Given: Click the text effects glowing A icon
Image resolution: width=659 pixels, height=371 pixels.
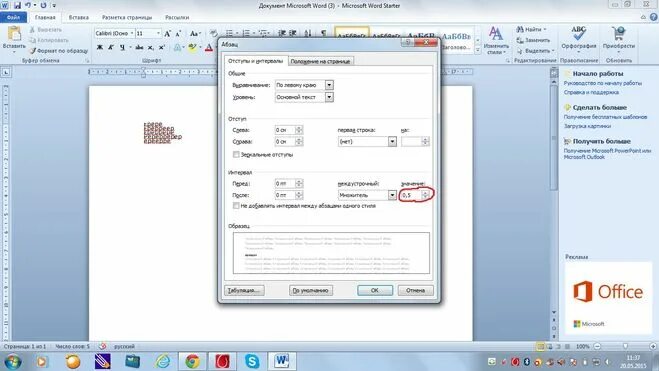Looking at the screenshot, I should (177, 47).
